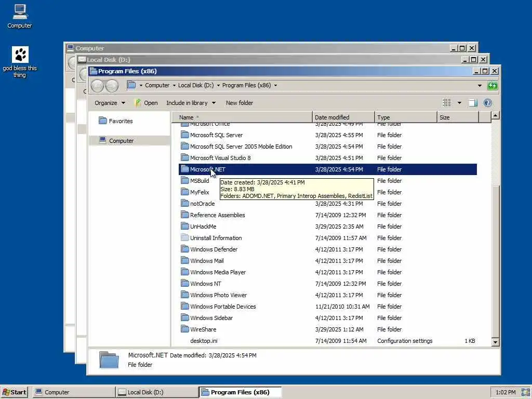Open the view options dropdown arrow
The width and height of the screenshot is (532, 399).
(459, 103)
